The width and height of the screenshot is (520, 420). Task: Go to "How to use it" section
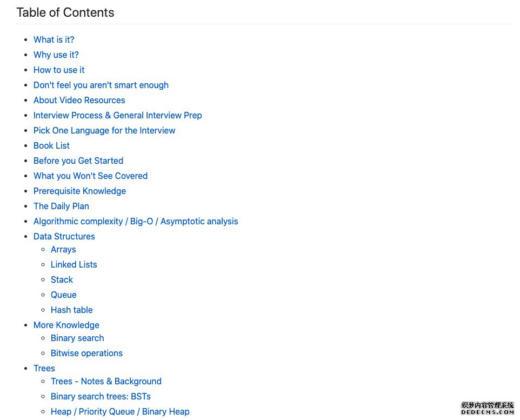point(59,70)
